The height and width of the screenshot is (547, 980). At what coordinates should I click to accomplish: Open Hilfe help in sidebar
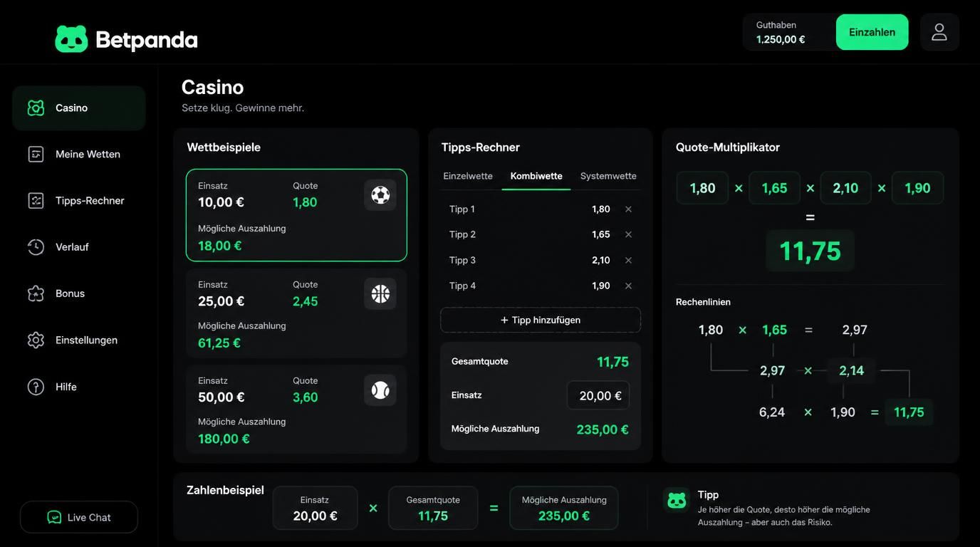click(x=78, y=387)
